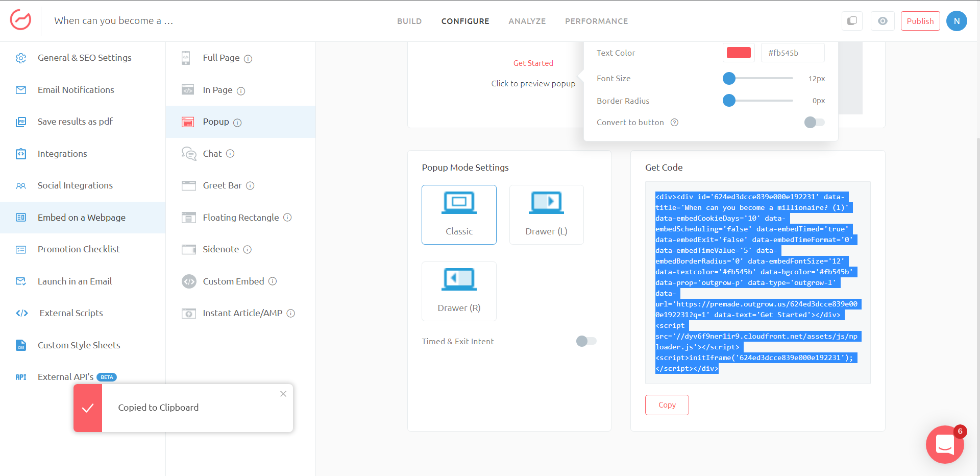Click the info icon beside Full Page
Image resolution: width=980 pixels, height=476 pixels.
pos(248,59)
